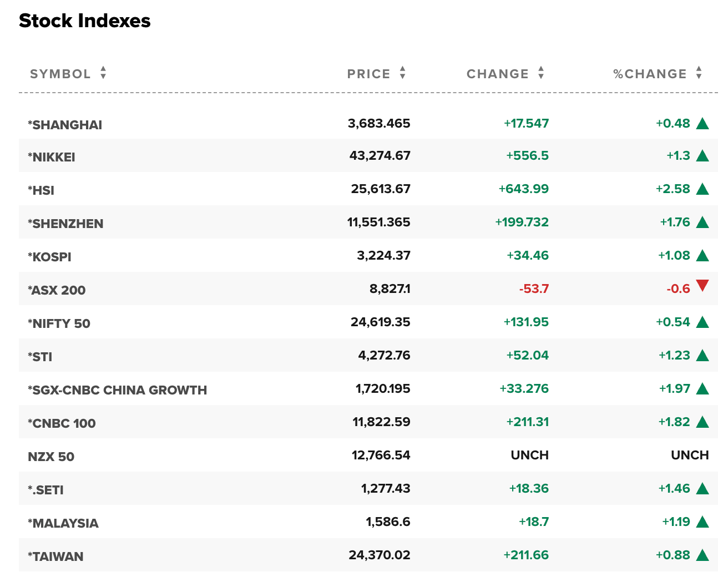Click the green up arrow for SHANGHAI
This screenshot has width=728, height=587.
[x=702, y=123]
